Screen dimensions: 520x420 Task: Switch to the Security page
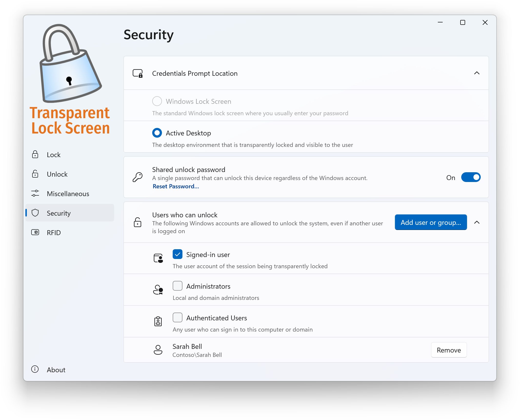[x=59, y=213]
